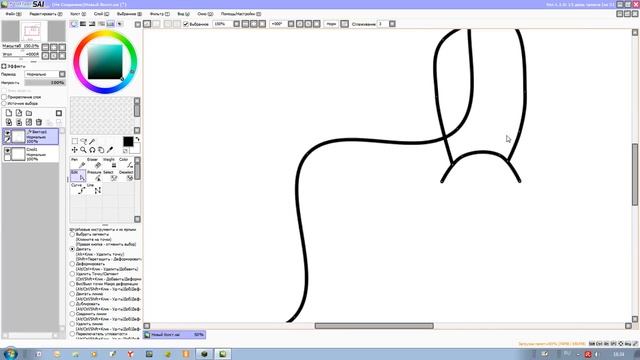Select Двигать radio option
This screenshot has height=360, width=640.
pyautogui.click(x=72, y=249)
